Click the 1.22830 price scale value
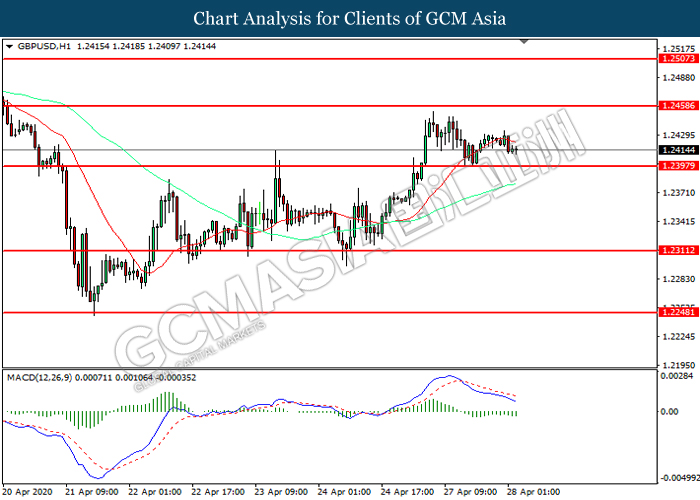 point(679,279)
